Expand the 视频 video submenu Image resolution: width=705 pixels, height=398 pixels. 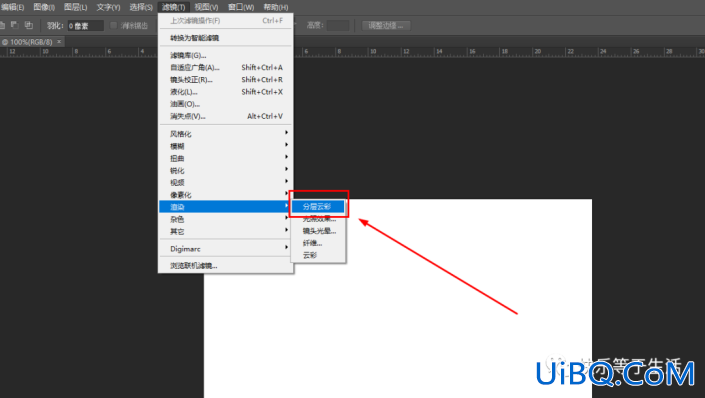pyautogui.click(x=226, y=182)
